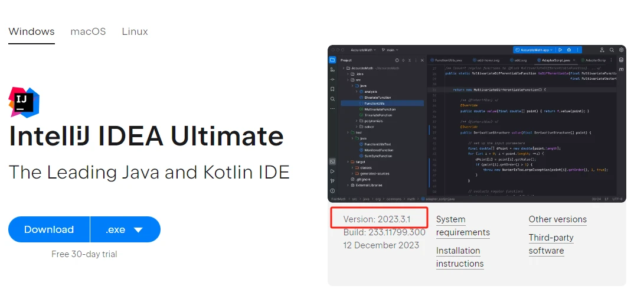Open the Git branch icon in IDE preview sidebar
The image size is (644, 308).
tap(332, 181)
